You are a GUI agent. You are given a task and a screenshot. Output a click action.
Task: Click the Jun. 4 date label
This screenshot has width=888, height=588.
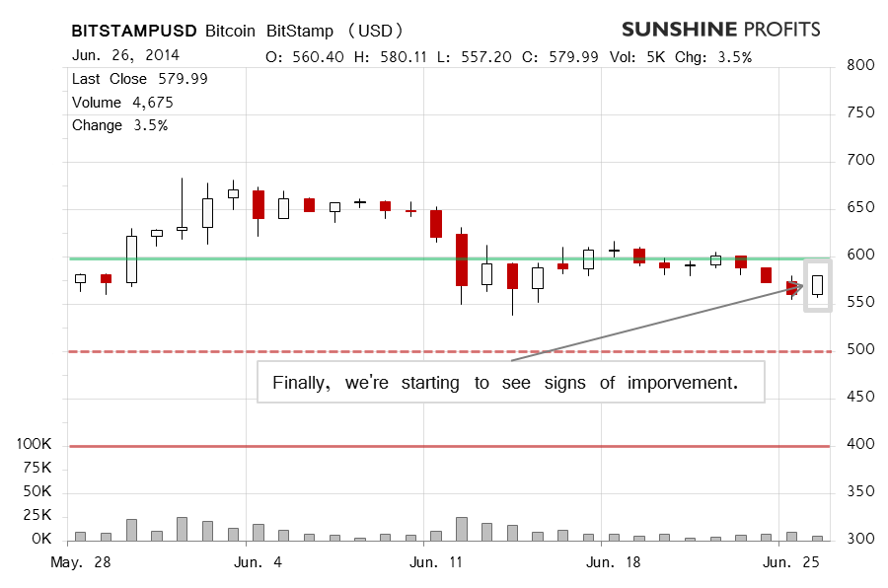pos(258,562)
